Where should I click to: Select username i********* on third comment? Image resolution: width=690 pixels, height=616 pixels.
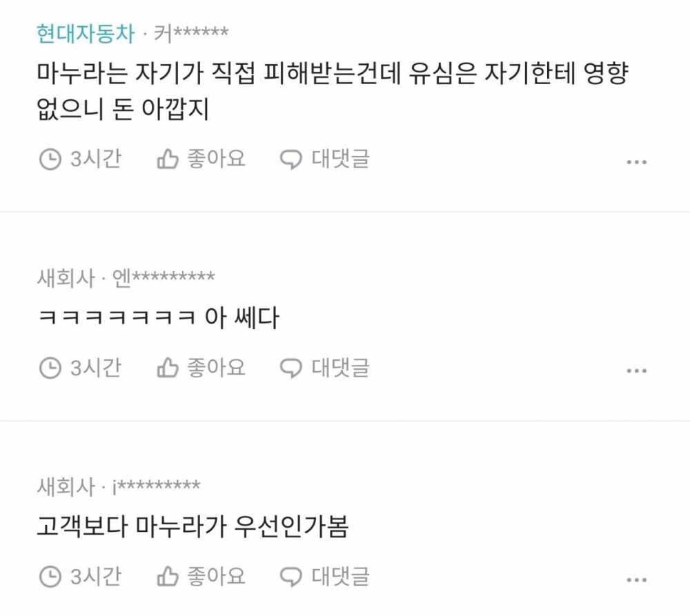[x=157, y=486]
